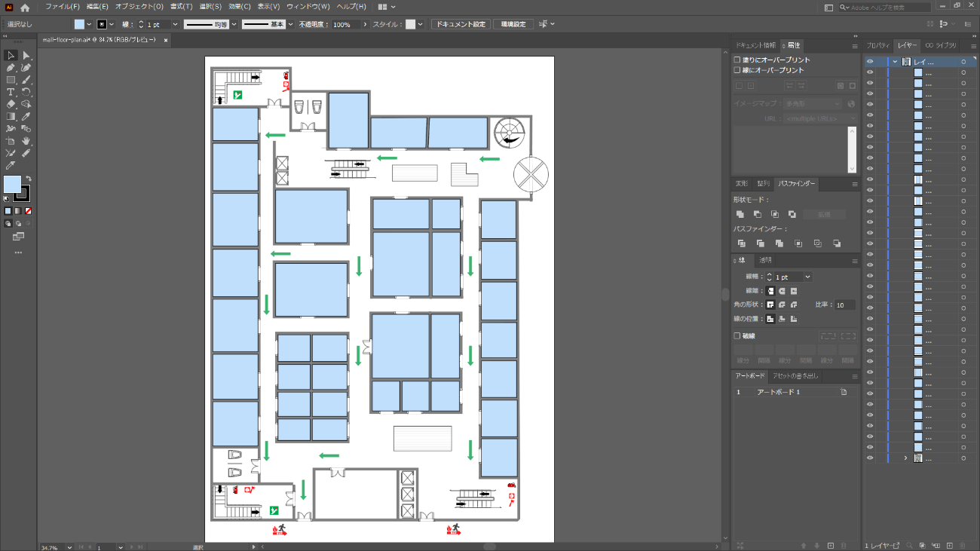Switch to the プロパティ tab
This screenshot has width=980, height=551.
(878, 45)
